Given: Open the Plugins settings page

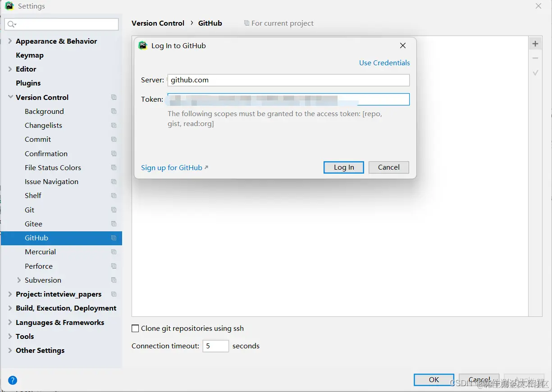Looking at the screenshot, I should (x=28, y=83).
